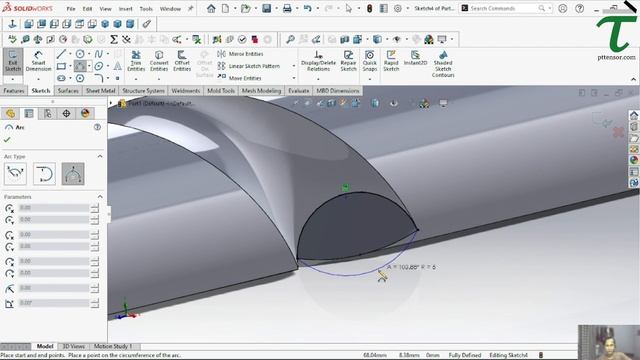Open Arc property help icon

point(97,127)
